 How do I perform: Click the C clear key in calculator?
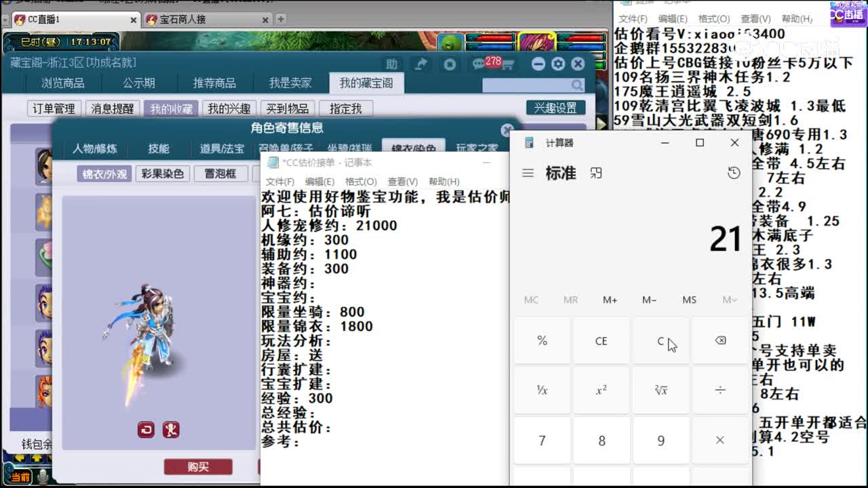coord(660,341)
